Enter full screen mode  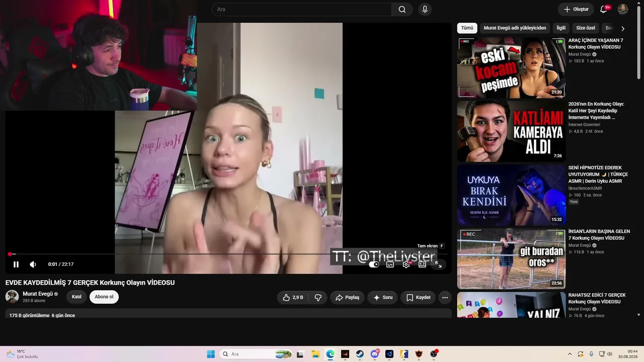pos(438,264)
